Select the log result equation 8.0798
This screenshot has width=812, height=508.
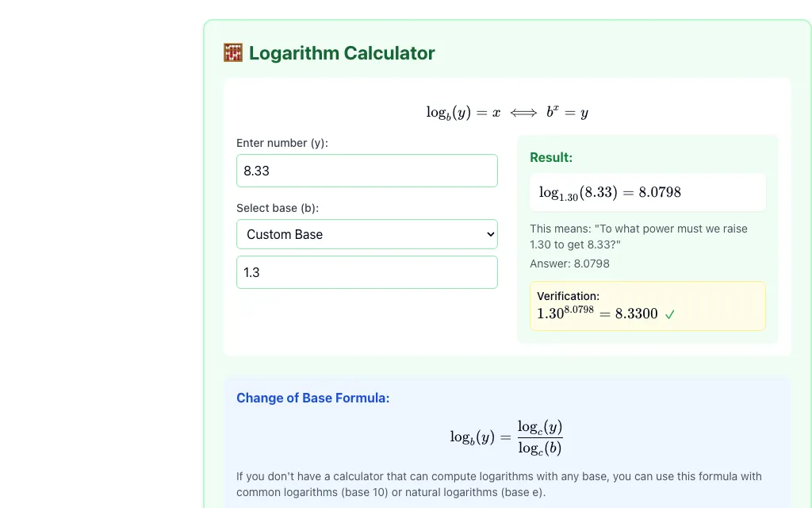(x=610, y=192)
